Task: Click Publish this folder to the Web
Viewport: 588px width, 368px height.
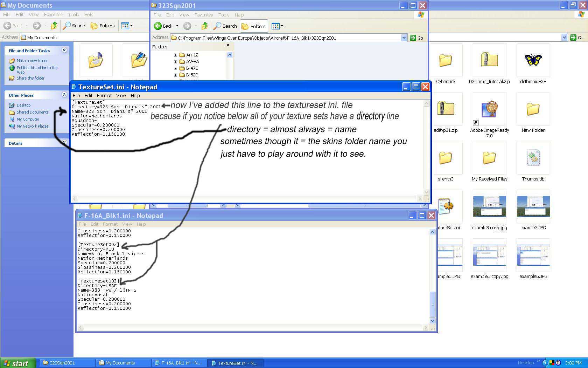Action: [37, 70]
